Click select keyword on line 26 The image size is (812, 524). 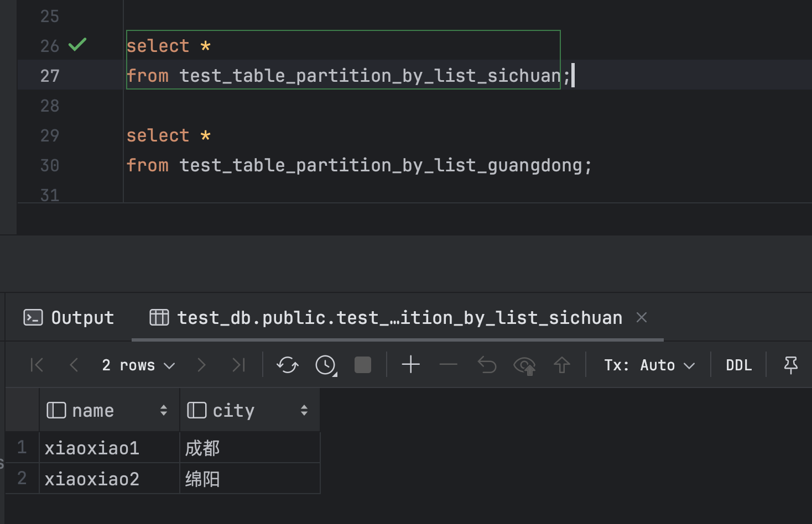tap(158, 46)
